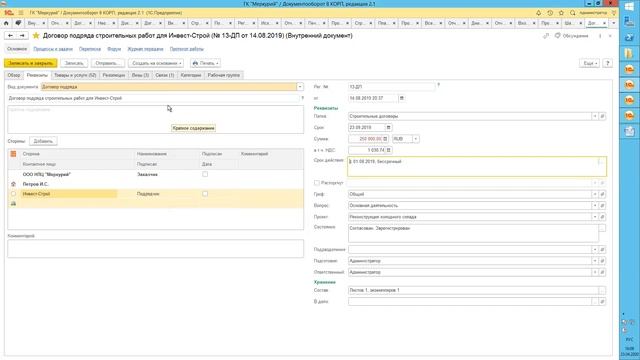Click the 1C logo icon
The width and height of the screenshot is (640, 360).
tap(9, 13)
